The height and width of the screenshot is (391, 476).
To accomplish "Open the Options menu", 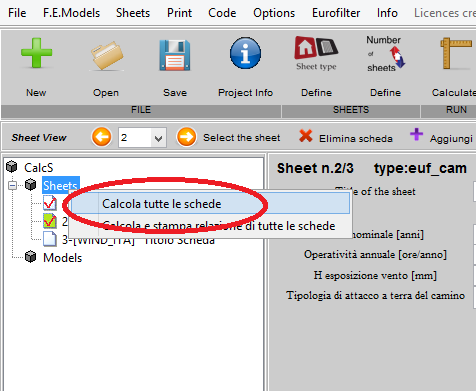I will click(274, 13).
